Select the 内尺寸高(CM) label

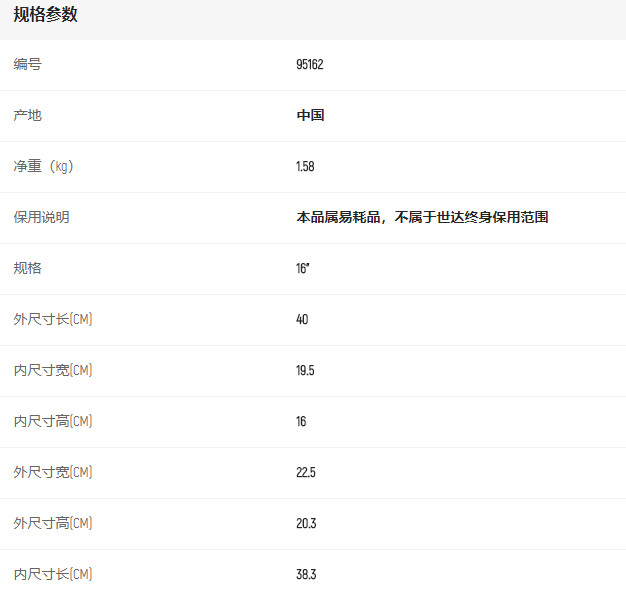53,421
